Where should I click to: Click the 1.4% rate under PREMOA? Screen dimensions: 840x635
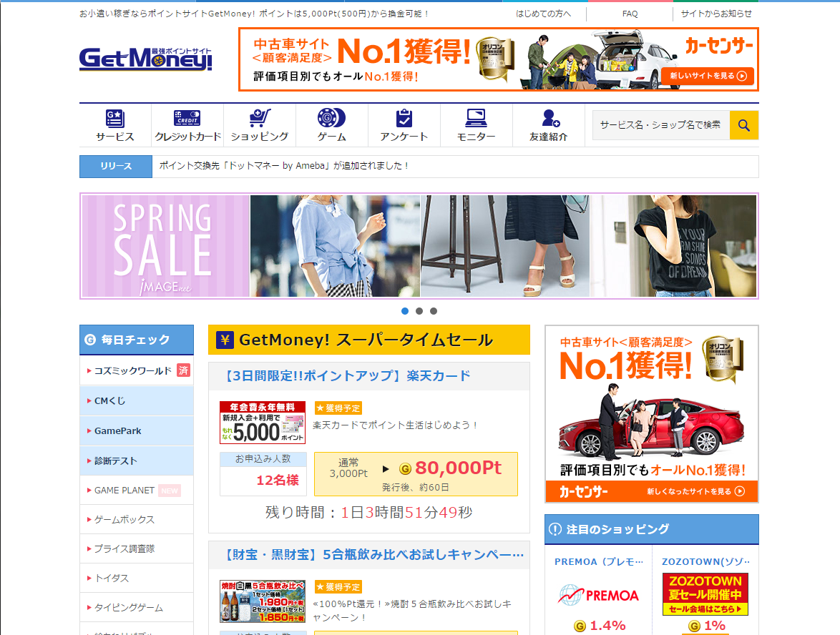pos(607,626)
